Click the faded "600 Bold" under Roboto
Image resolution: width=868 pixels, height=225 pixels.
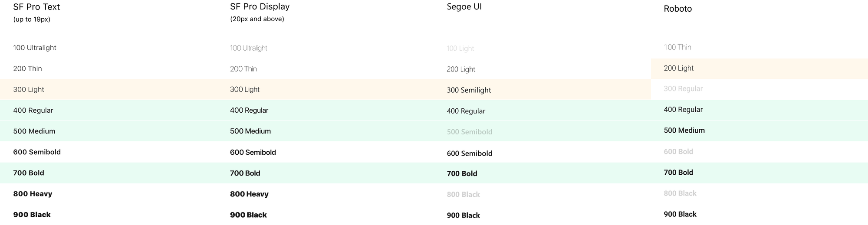(678, 152)
